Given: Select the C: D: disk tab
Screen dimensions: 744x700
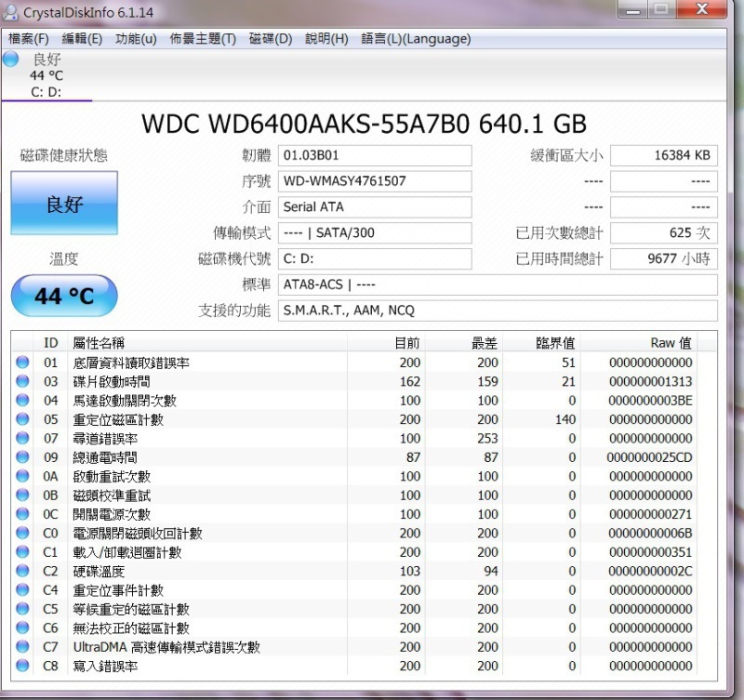Looking at the screenshot, I should pos(46,75).
